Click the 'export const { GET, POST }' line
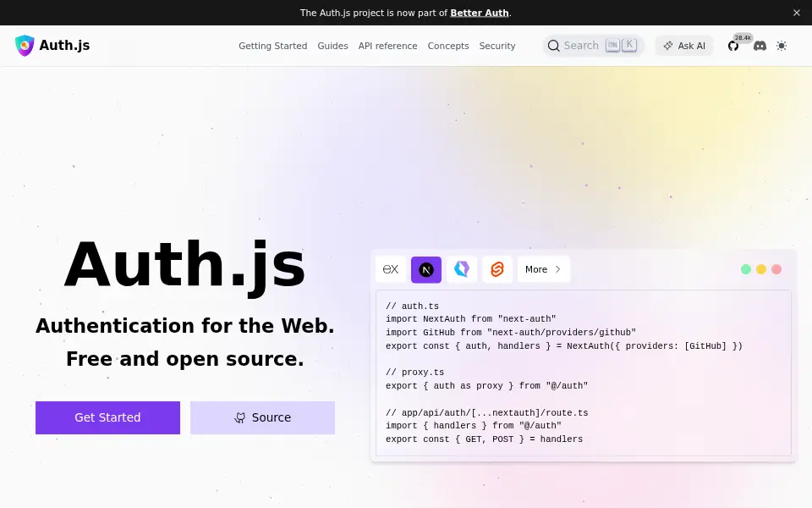Viewport: 812px width, 508px height. point(484,439)
